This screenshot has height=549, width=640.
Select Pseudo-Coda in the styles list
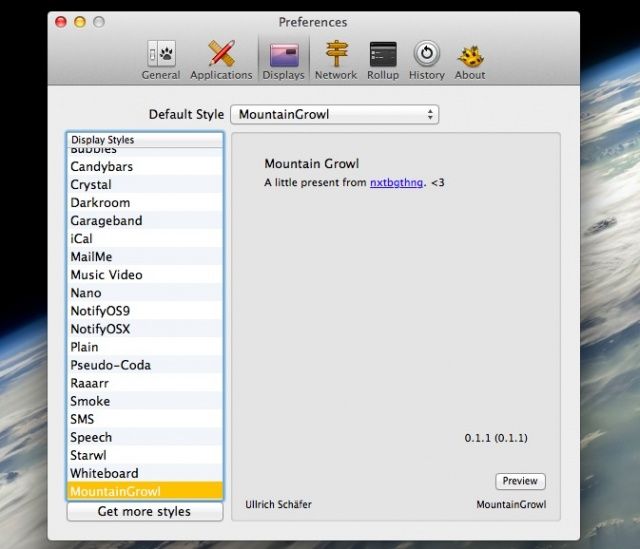coord(110,365)
